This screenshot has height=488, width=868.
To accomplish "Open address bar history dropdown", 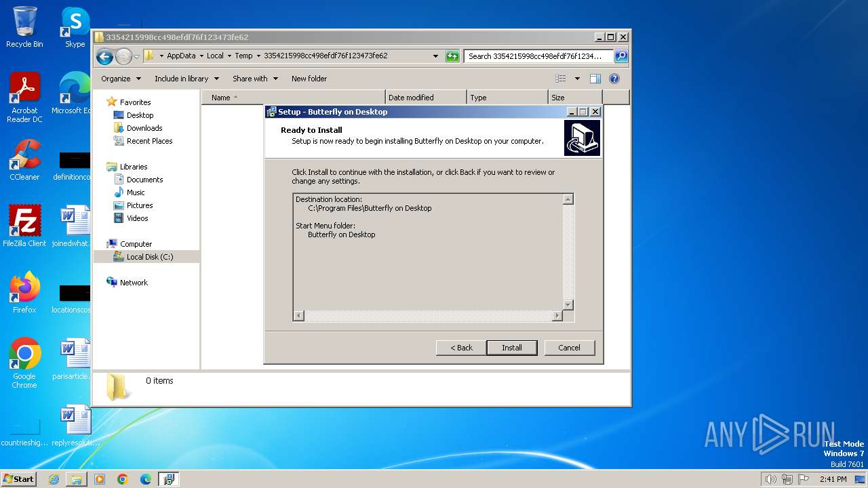I will [x=435, y=56].
